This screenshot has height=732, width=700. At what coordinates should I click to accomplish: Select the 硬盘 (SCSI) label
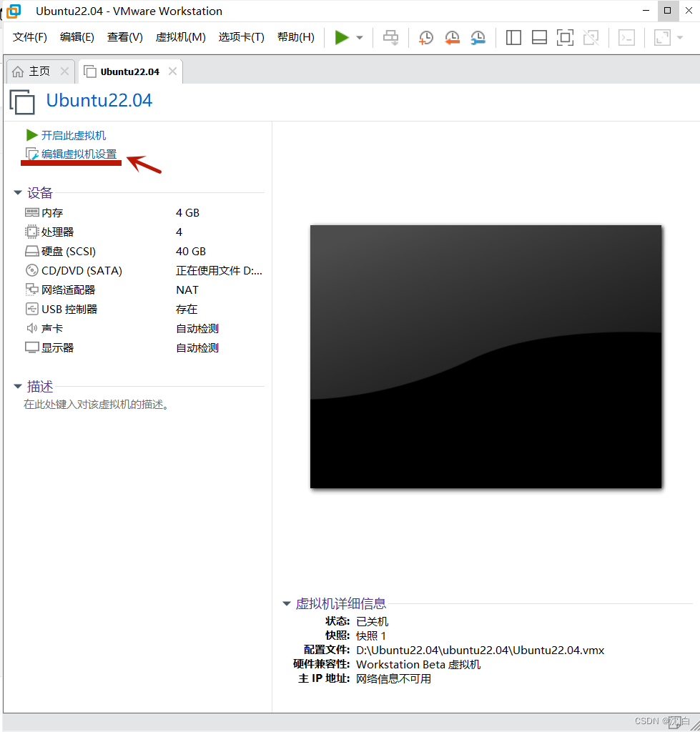[x=69, y=251]
